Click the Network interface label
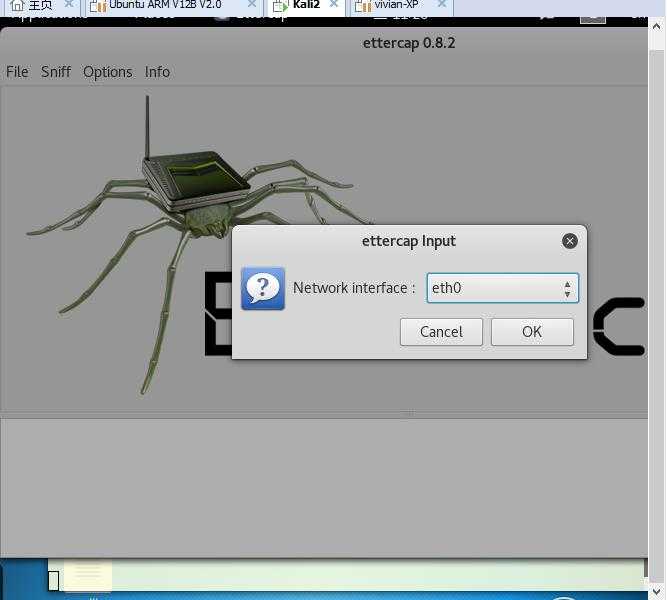Screen dimensions: 667x600 (354, 288)
